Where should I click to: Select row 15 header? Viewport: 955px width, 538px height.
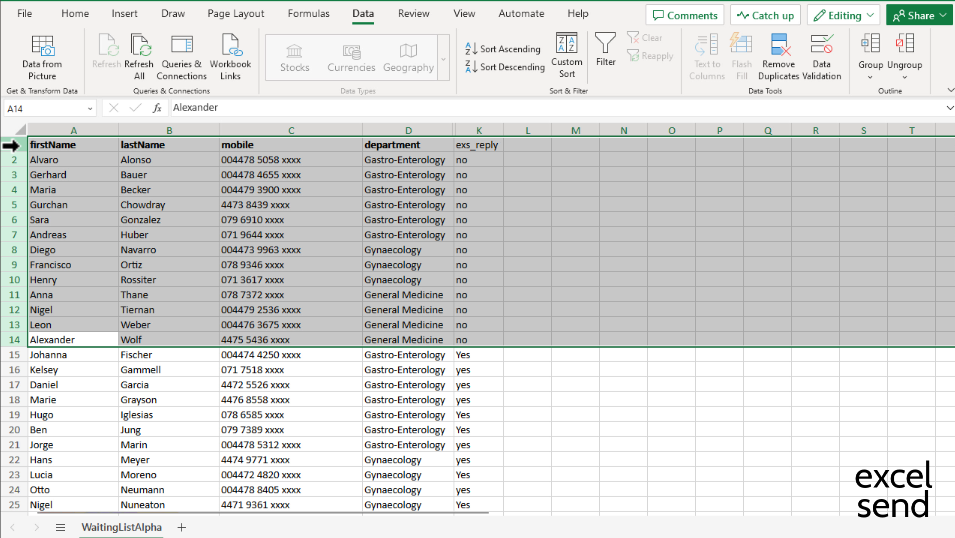click(14, 355)
